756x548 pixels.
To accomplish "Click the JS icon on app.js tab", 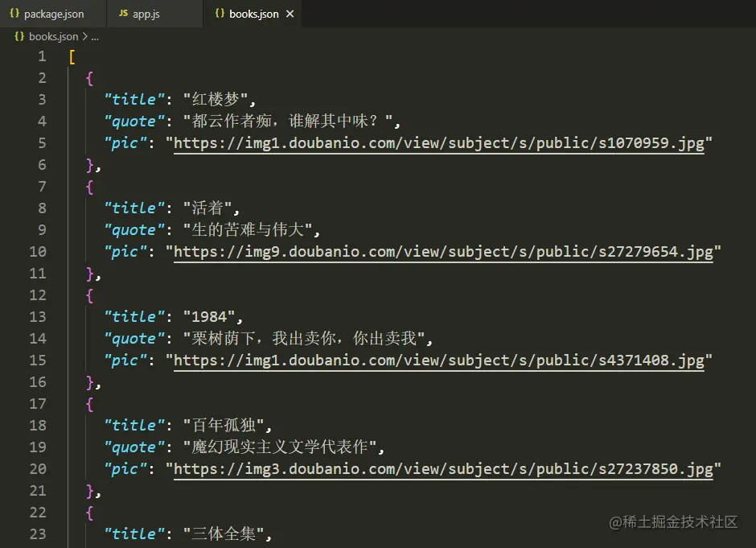I will [123, 14].
